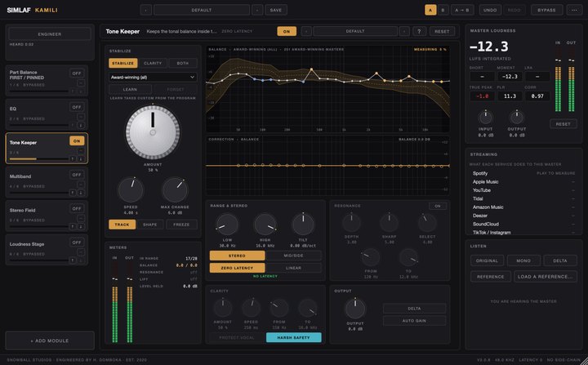
Task: Toggle the Harsh Safety button
Action: (294, 337)
